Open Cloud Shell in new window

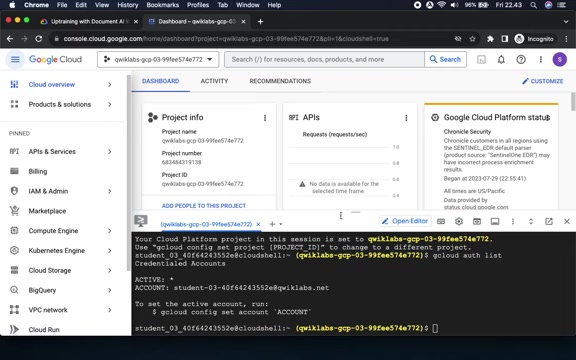(549, 221)
